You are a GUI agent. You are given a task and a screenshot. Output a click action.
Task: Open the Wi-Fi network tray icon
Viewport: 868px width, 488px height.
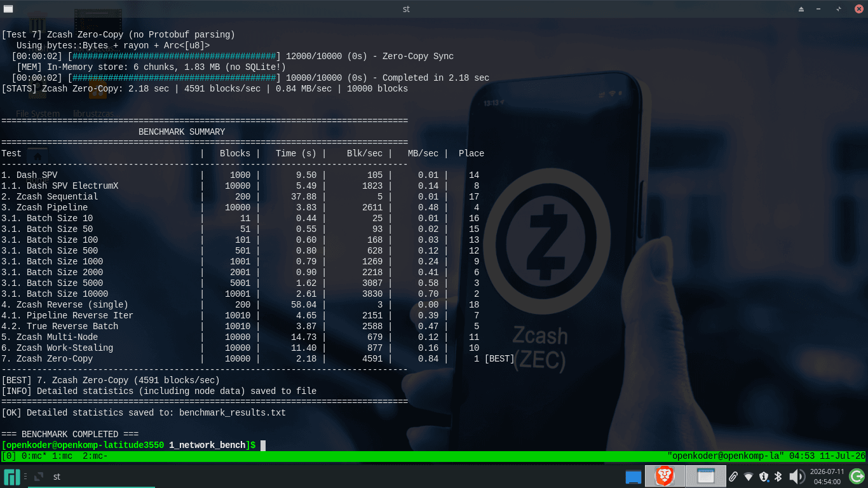pos(749,477)
